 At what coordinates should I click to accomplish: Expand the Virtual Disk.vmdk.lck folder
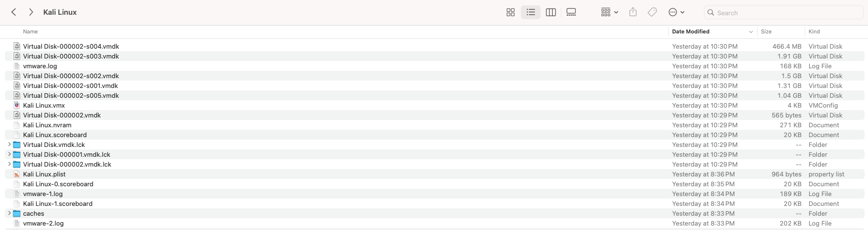(9, 144)
